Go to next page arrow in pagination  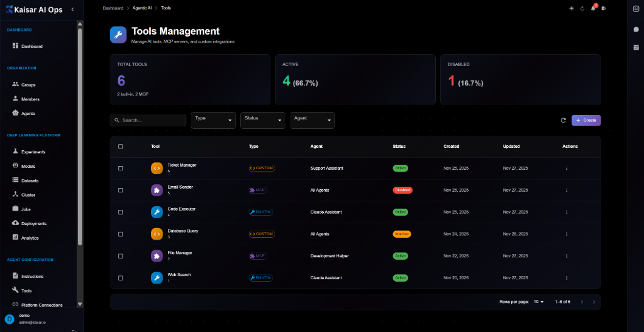(x=594, y=302)
